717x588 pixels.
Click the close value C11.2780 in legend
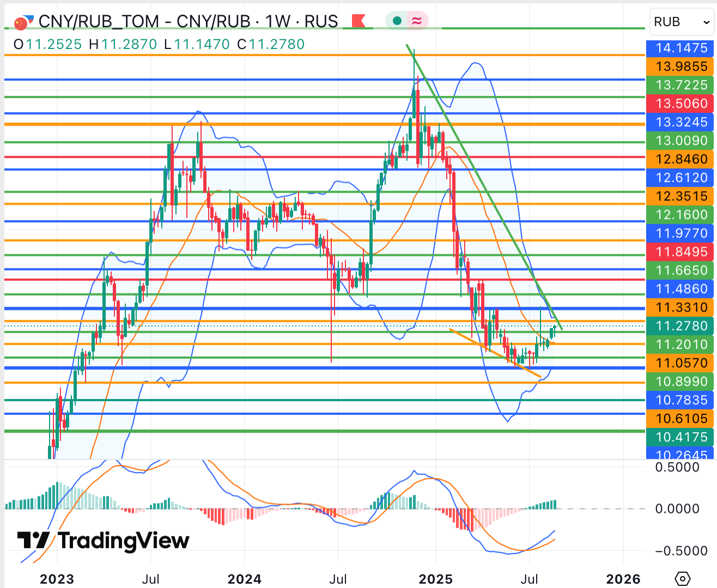tap(271, 44)
